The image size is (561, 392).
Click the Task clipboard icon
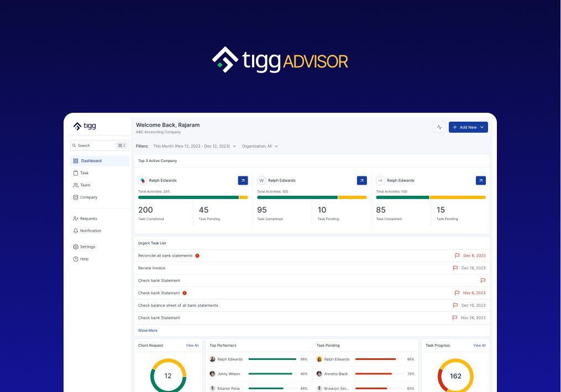pyautogui.click(x=76, y=173)
